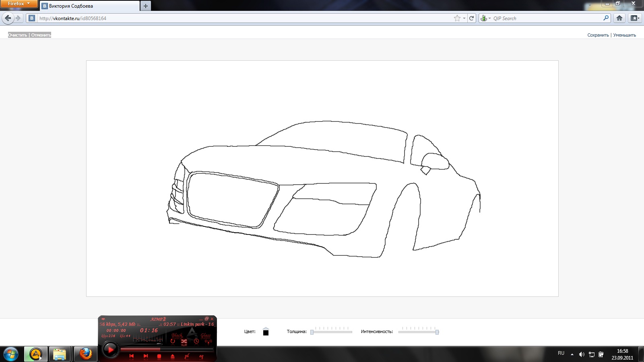Open the AIMP equalizer 'eq' panel
Screen dimensions: 644x362
[x=201, y=356]
